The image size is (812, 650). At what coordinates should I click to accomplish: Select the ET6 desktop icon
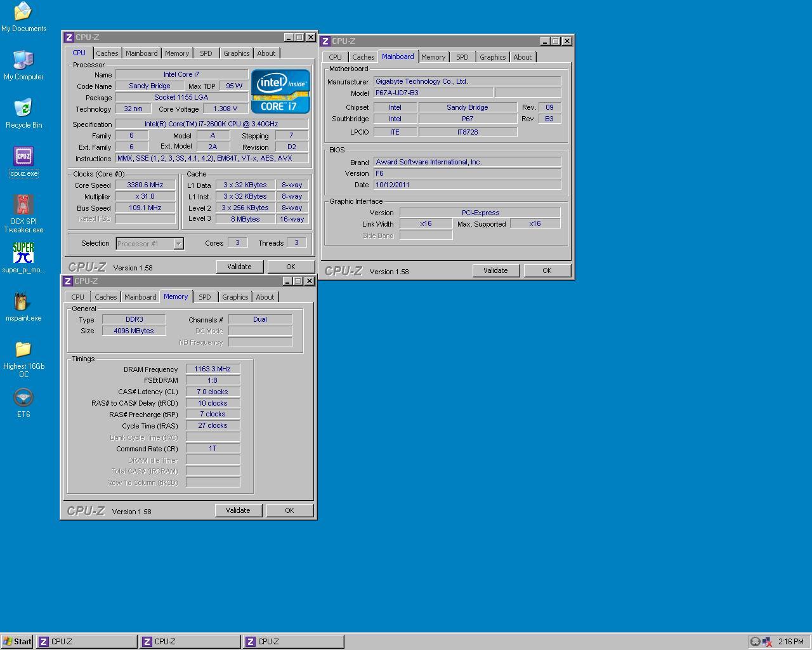tap(23, 404)
